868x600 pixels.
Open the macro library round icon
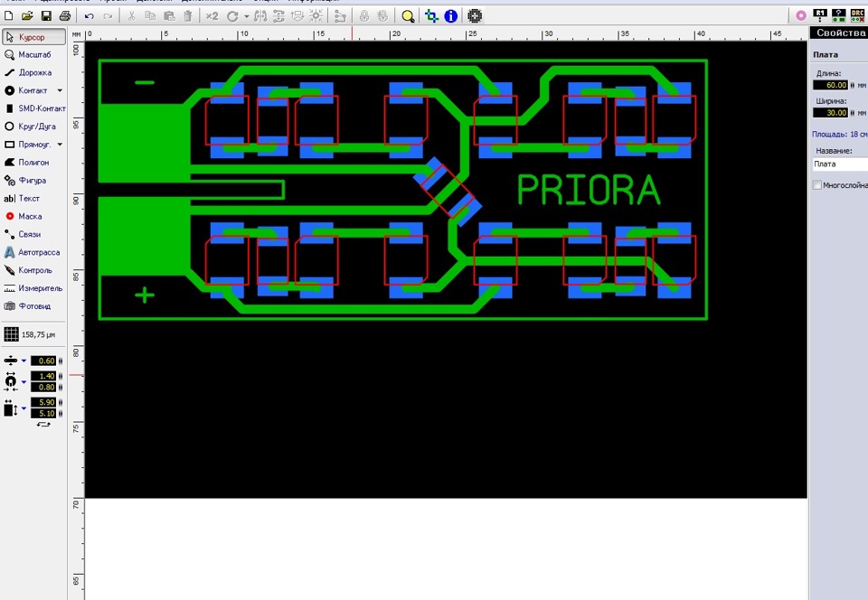475,16
